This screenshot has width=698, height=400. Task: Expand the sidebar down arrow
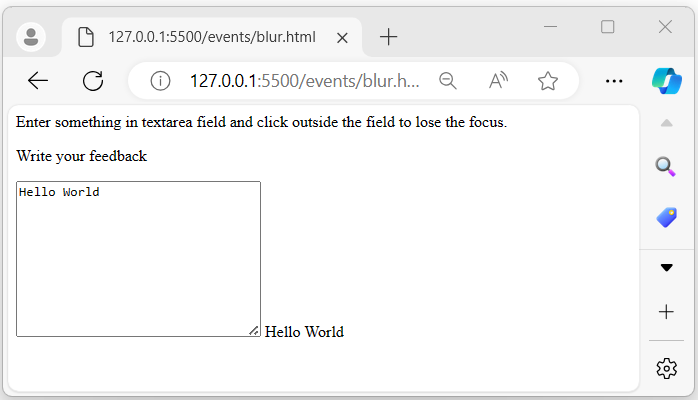tap(666, 268)
